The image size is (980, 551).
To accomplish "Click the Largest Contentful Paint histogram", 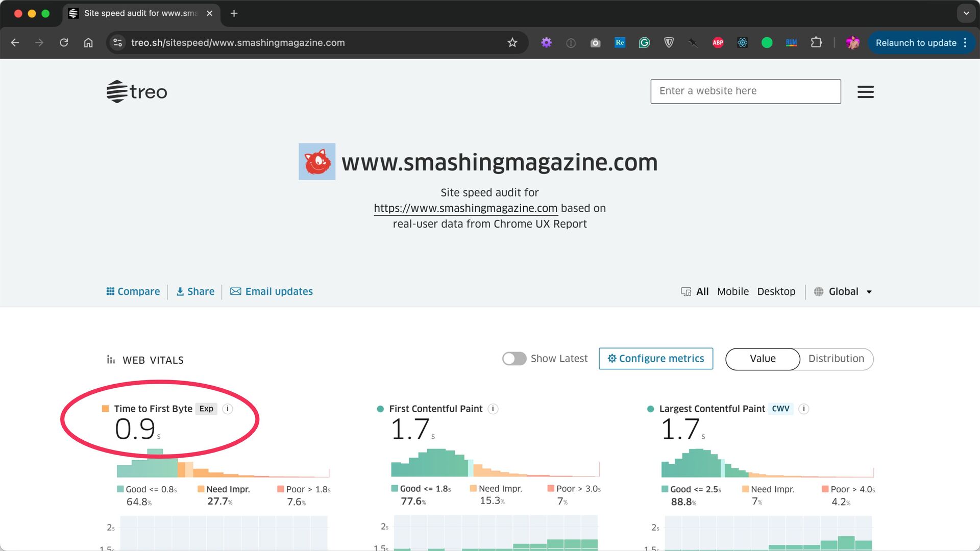I will (x=767, y=463).
